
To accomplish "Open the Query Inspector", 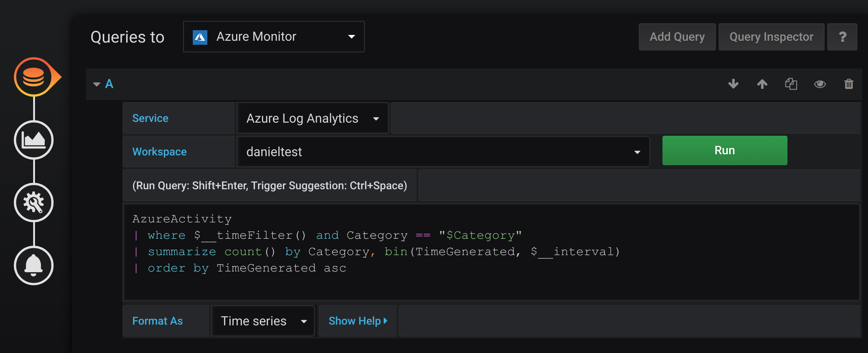I will coord(771,37).
